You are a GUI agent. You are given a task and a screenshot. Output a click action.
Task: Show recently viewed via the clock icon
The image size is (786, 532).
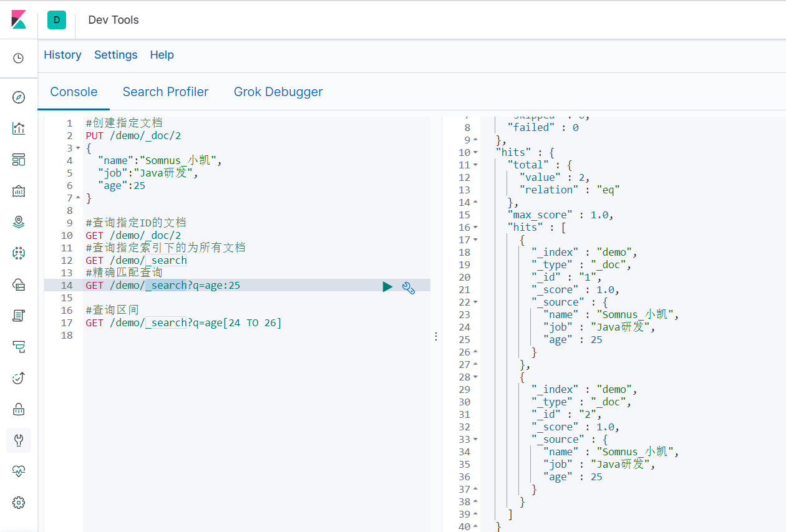pos(19,59)
